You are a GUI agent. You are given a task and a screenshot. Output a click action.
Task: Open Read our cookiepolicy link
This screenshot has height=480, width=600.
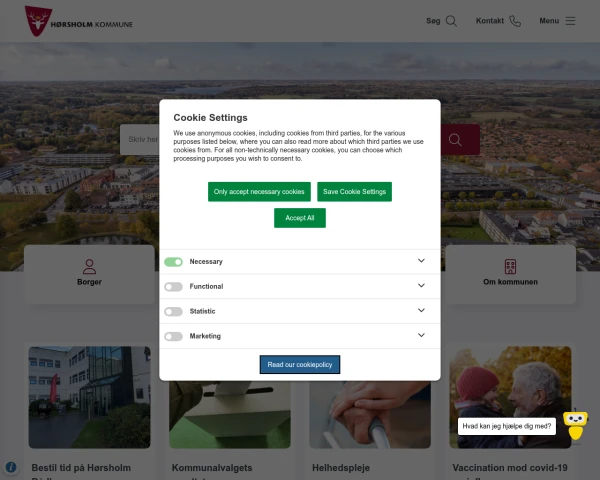[x=300, y=365]
